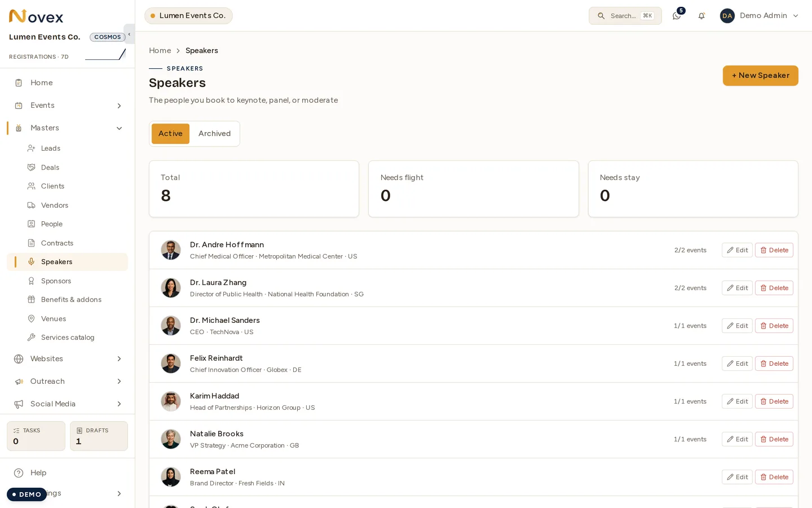Edit Dr. Andre Hoffmann
812x508 pixels.
(x=737, y=250)
